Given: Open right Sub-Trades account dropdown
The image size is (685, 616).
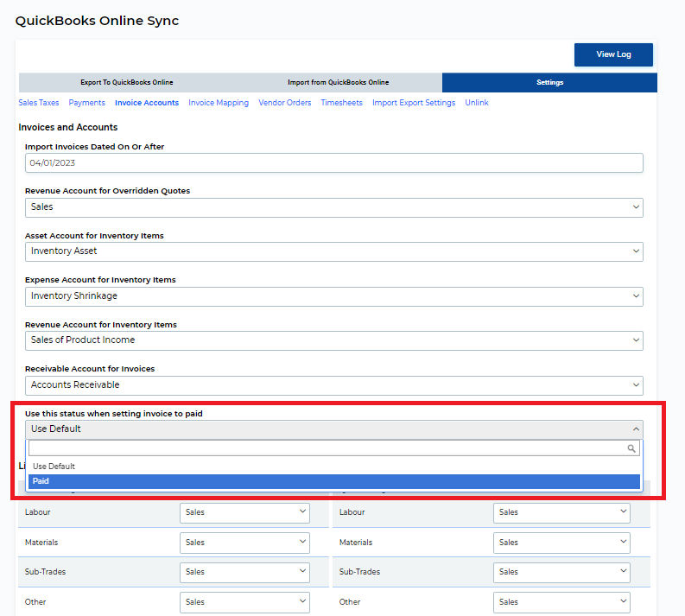Looking at the screenshot, I should point(561,572).
